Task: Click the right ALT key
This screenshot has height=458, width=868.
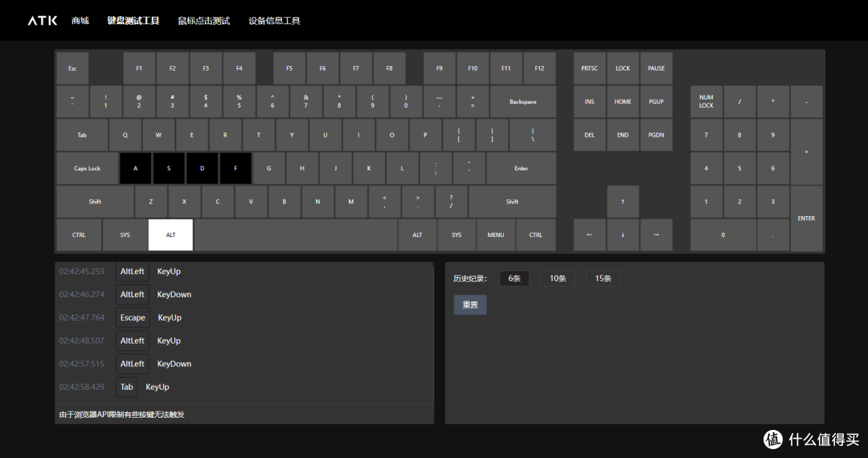Action: pyautogui.click(x=417, y=235)
